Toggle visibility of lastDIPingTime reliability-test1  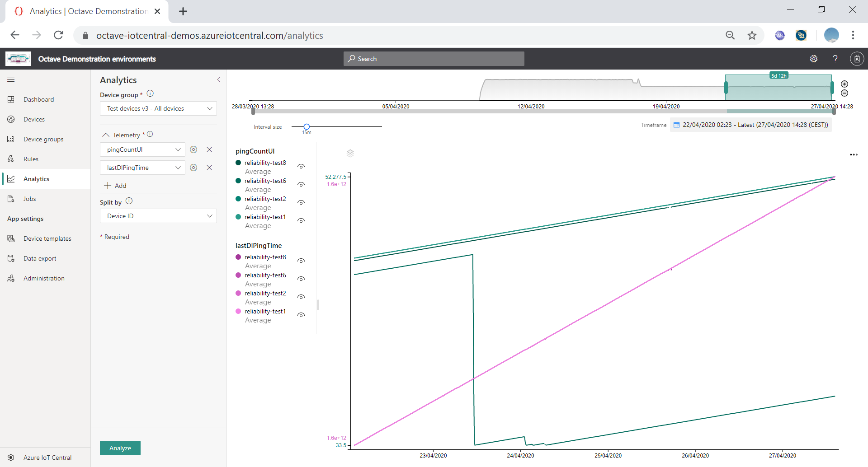(301, 315)
